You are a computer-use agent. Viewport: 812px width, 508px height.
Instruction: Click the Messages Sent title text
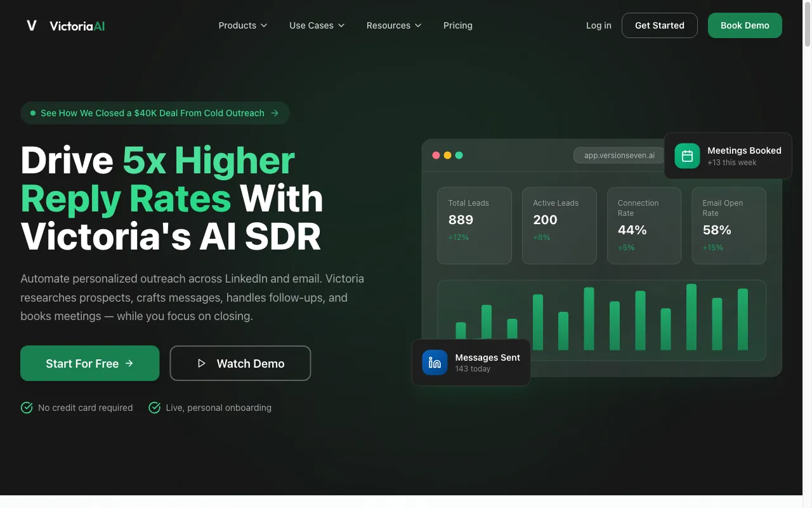pyautogui.click(x=487, y=358)
